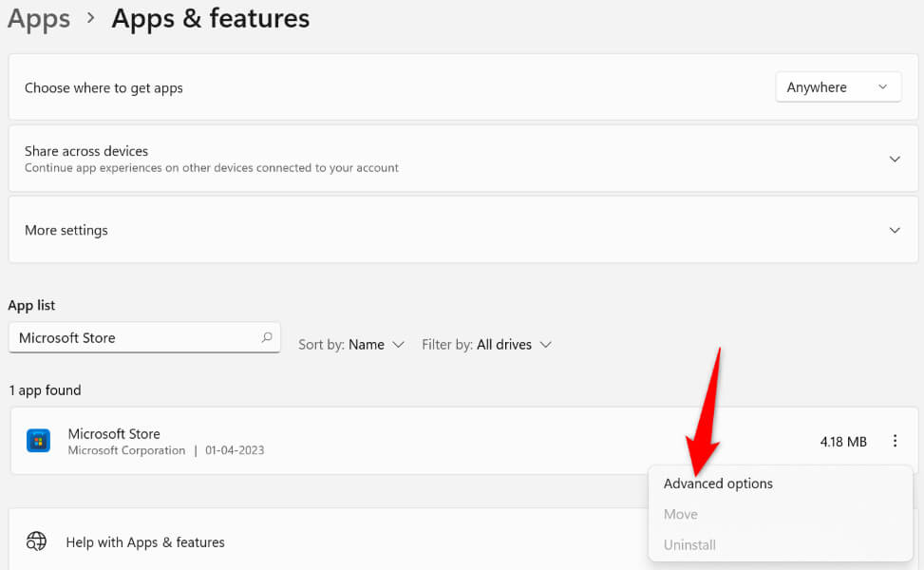Click the search magnifier icon in App list

point(267,337)
